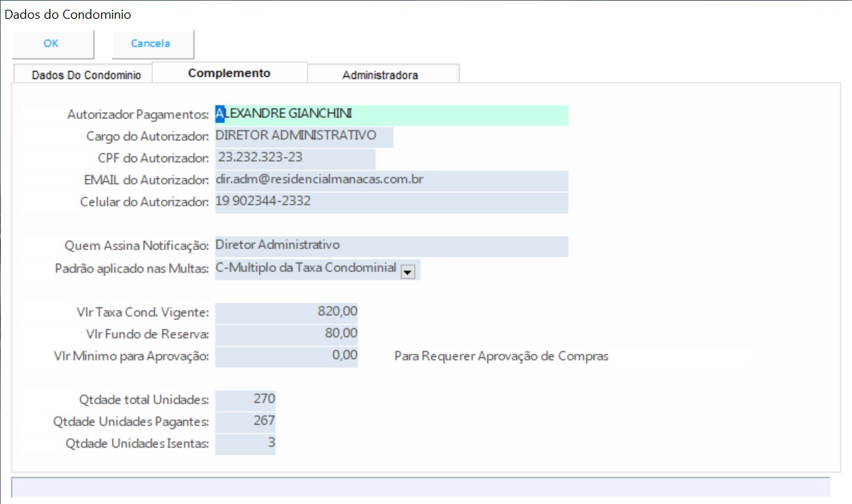Click the OK button
The width and height of the screenshot is (852, 504).
click(x=52, y=44)
